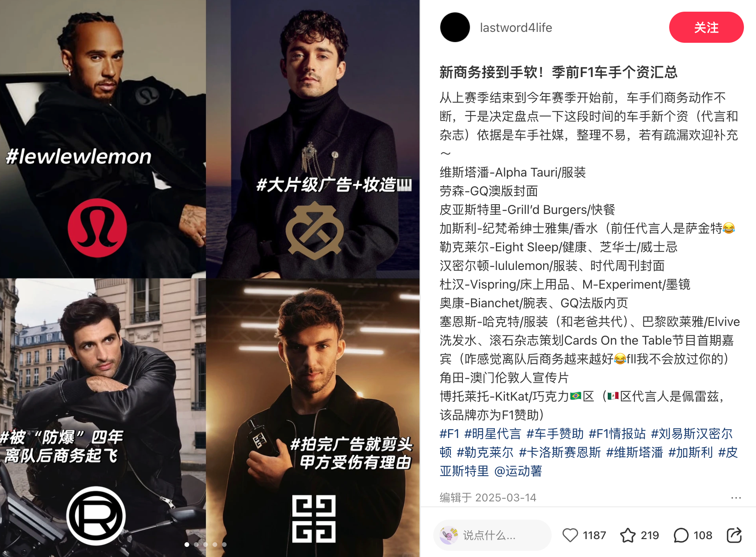
Task: Open the #F1情报站 hashtag
Action: [617, 434]
